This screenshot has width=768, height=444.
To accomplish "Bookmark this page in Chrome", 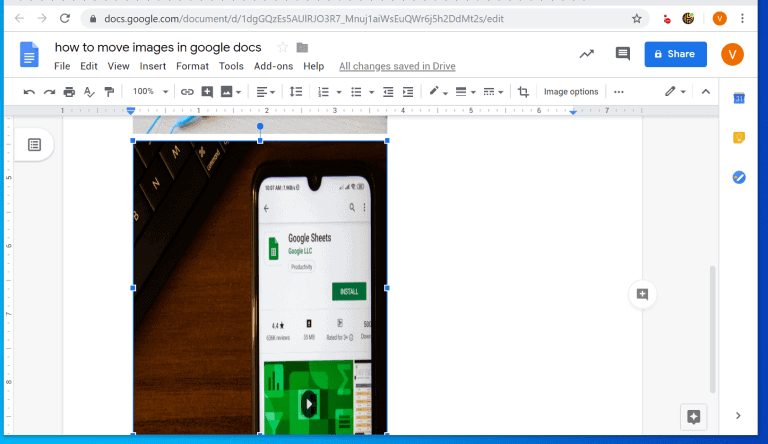I will [x=636, y=19].
